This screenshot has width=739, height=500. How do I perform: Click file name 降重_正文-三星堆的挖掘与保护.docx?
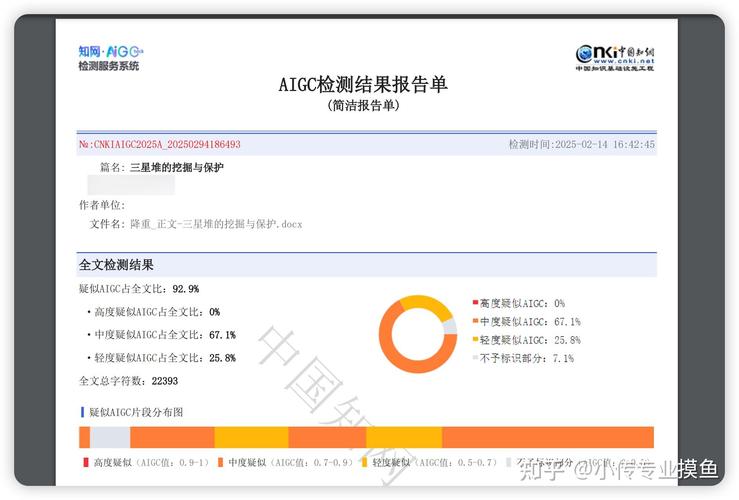[216, 224]
